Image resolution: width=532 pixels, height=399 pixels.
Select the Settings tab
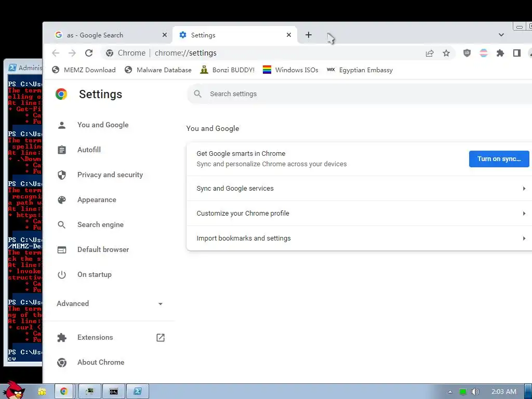coord(235,35)
